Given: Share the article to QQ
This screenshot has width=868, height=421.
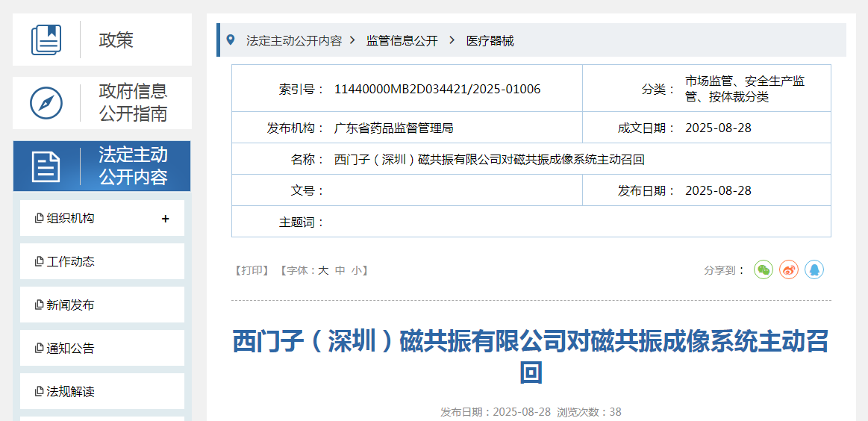Looking at the screenshot, I should point(814,269).
